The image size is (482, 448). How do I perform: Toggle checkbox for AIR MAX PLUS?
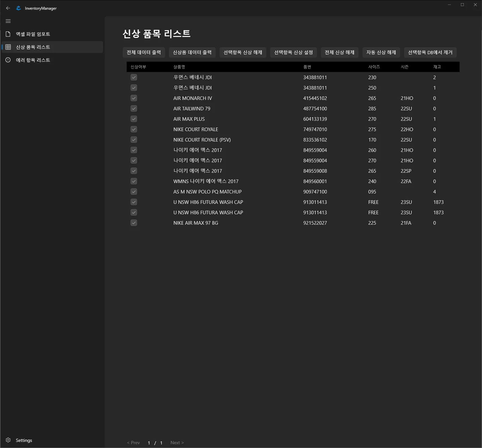134,119
